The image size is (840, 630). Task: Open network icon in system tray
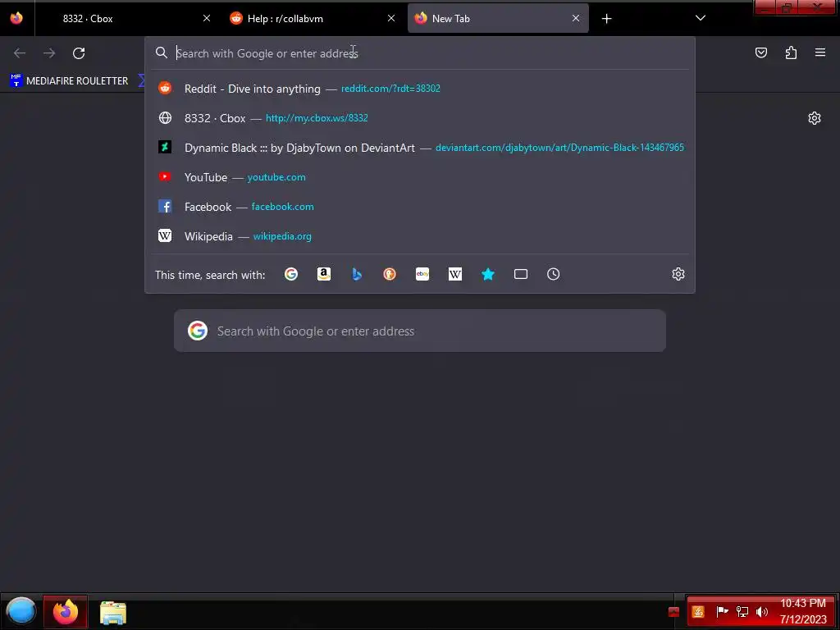click(742, 612)
